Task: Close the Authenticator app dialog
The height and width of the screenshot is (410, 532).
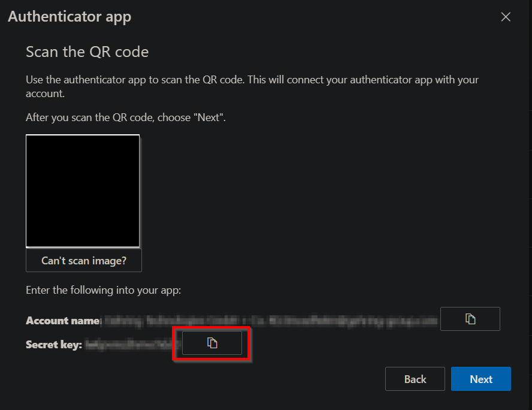Action: (x=506, y=17)
